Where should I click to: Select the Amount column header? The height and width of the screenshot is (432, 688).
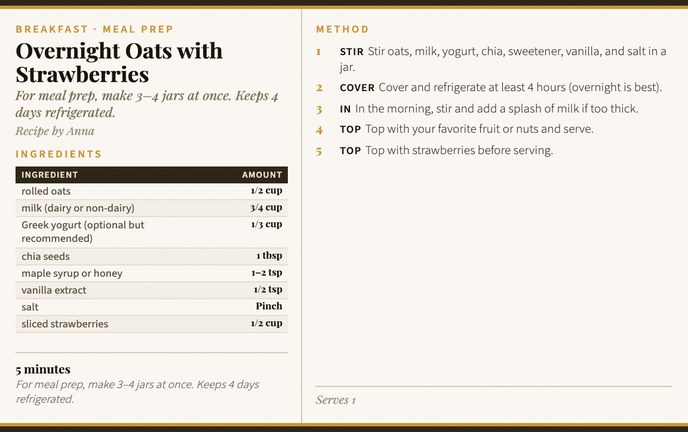tap(262, 174)
